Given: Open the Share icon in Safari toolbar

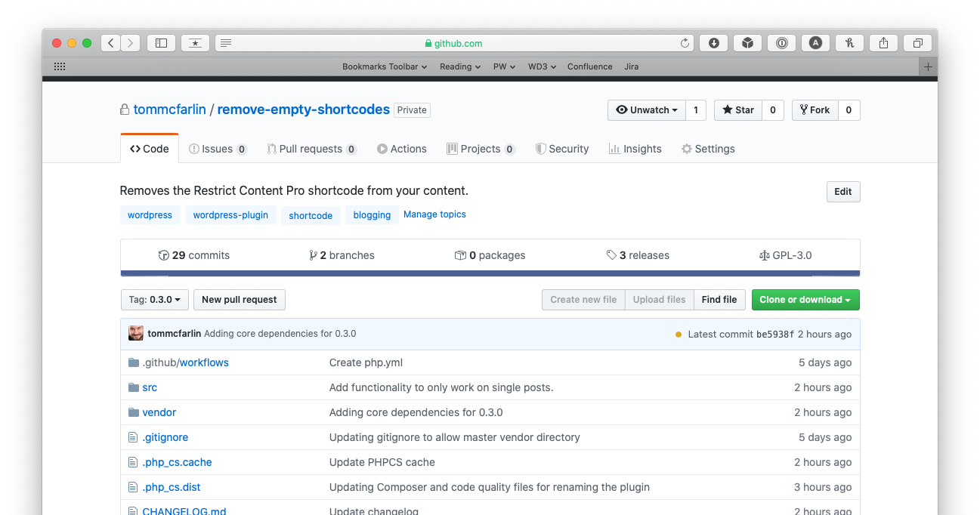Looking at the screenshot, I should pos(883,43).
